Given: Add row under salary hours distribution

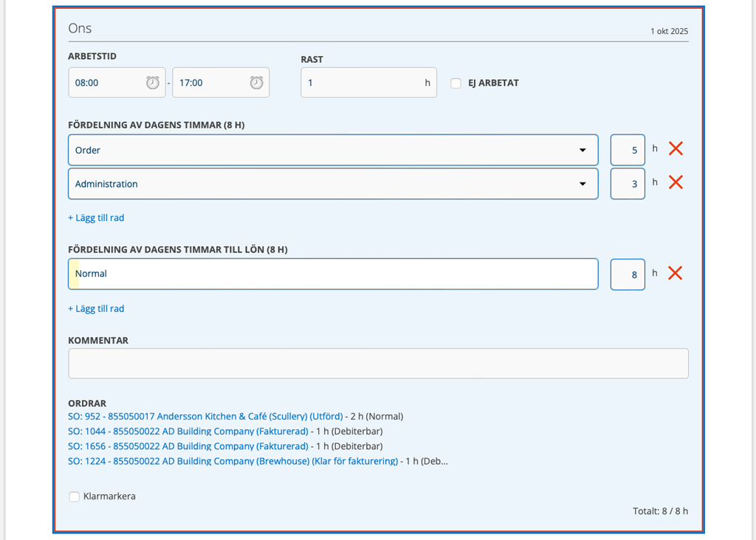Looking at the screenshot, I should (96, 309).
